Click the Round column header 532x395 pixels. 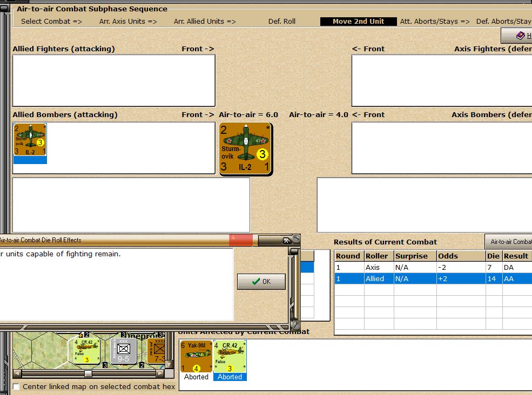349,256
